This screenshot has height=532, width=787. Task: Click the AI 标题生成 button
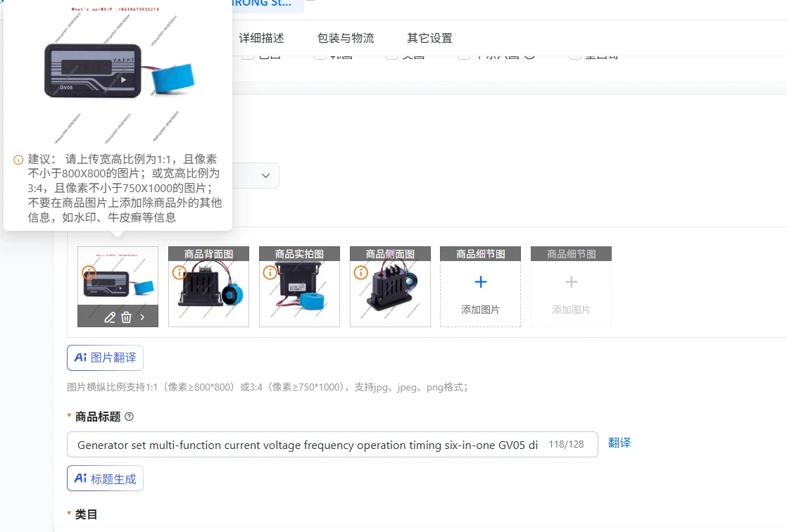click(x=105, y=479)
